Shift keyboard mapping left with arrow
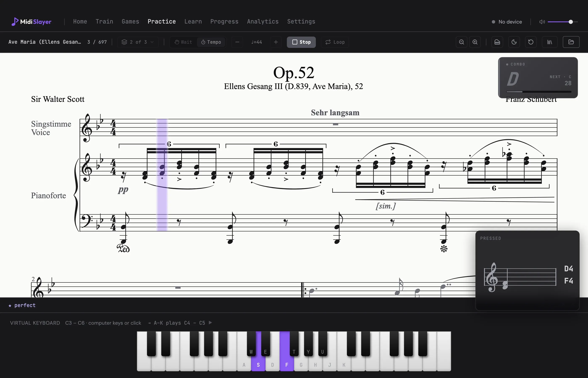Image resolution: width=588 pixels, height=378 pixels. point(149,323)
